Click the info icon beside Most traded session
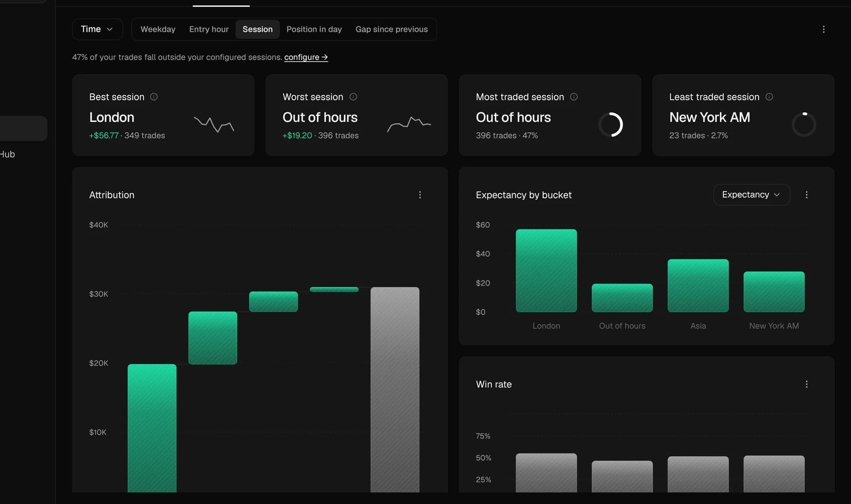The width and height of the screenshot is (851, 504). [x=574, y=97]
